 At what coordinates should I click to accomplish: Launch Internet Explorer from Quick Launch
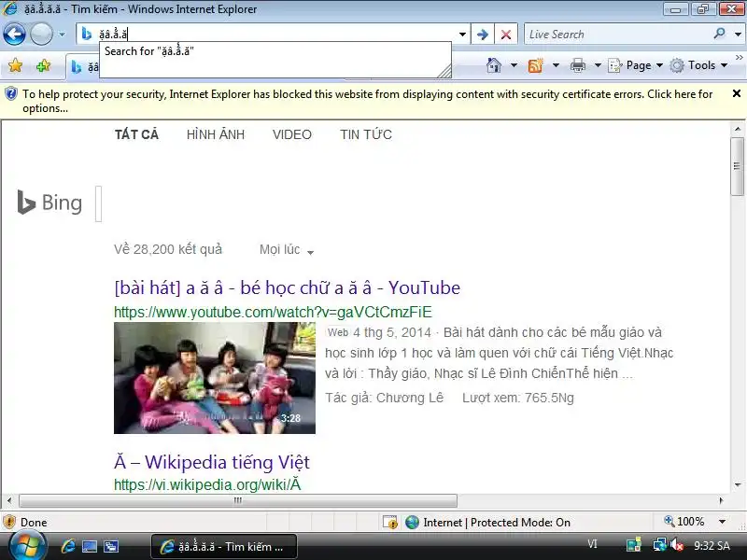pyautogui.click(x=68, y=546)
